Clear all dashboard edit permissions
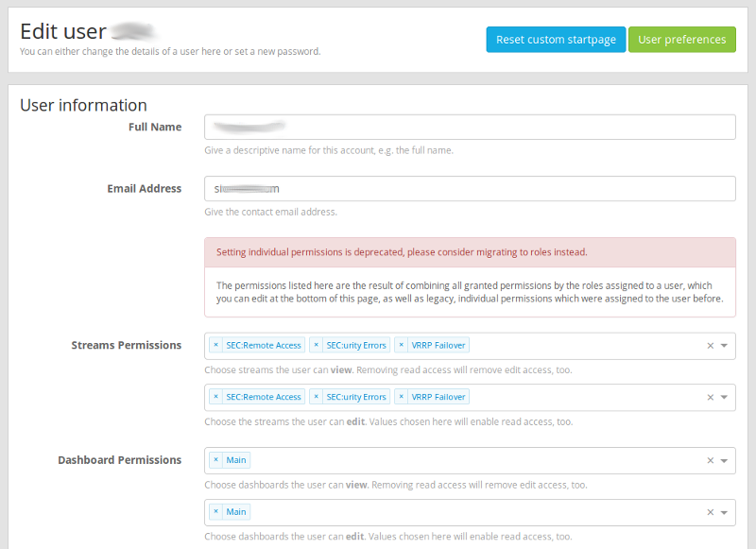This screenshot has width=756, height=549. point(711,512)
